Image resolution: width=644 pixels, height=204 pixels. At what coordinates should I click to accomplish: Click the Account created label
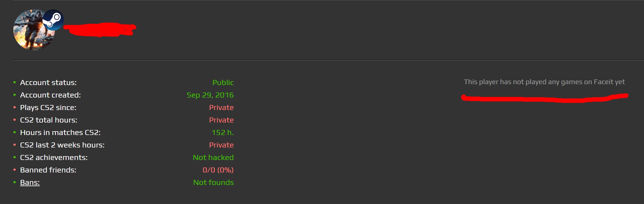(x=50, y=95)
